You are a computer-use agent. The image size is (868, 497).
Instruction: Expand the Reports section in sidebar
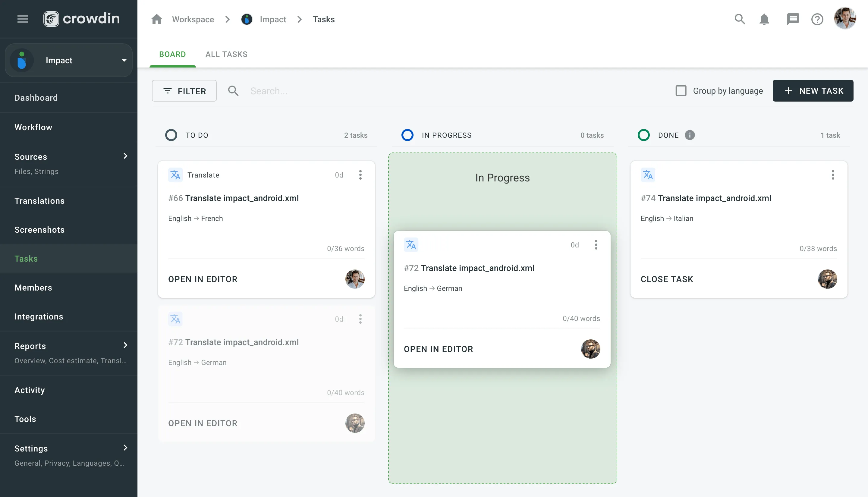click(x=125, y=346)
